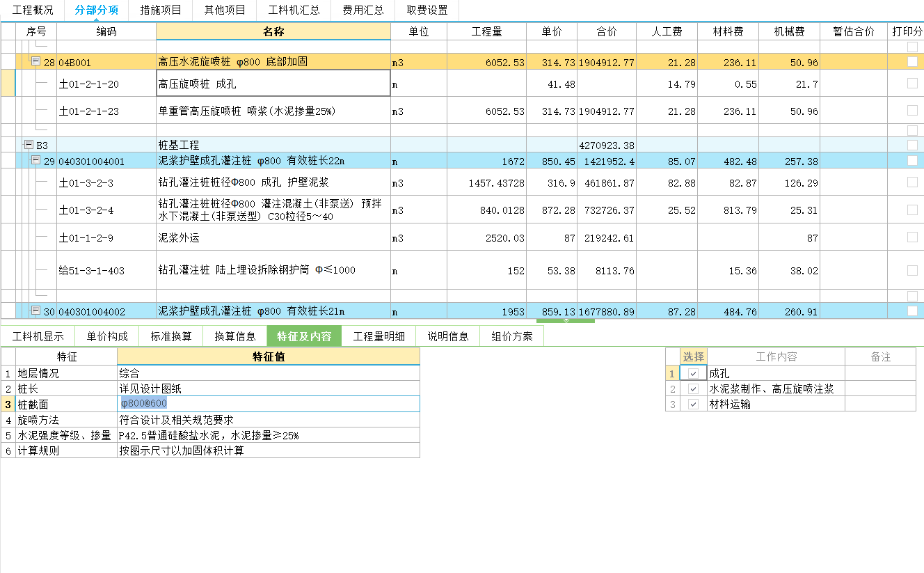Click the 工程量 column header
924x573 pixels.
(x=487, y=31)
